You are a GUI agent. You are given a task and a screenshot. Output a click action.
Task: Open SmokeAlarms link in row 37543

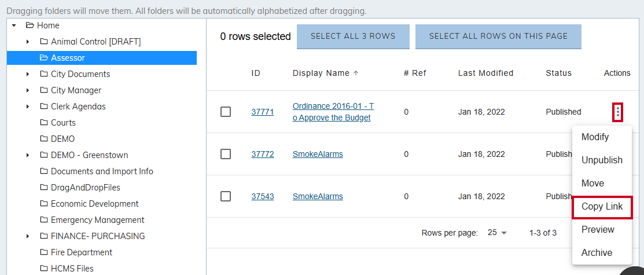[318, 196]
